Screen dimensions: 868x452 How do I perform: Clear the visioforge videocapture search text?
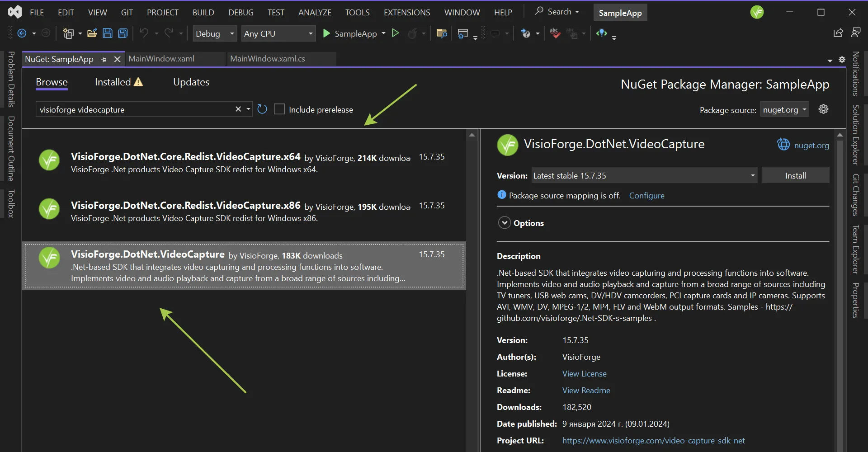click(x=238, y=109)
